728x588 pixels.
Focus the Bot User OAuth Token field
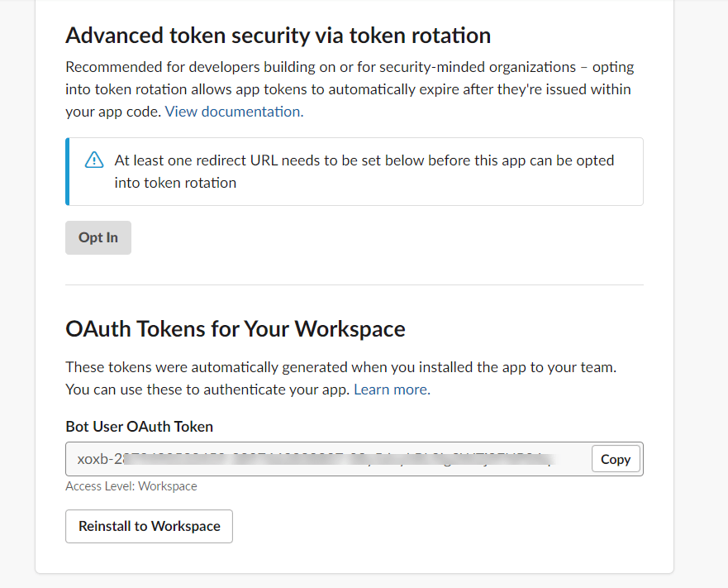click(x=329, y=459)
